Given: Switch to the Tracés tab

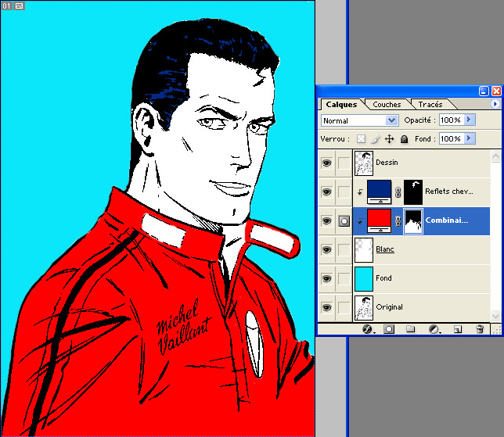Looking at the screenshot, I should click(430, 104).
